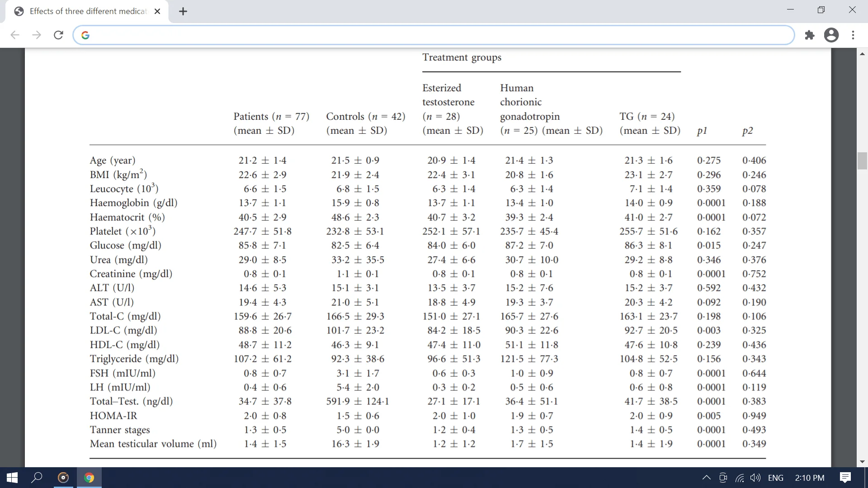Open the ENG language selector
The width and height of the screenshot is (868, 488).
[x=776, y=478]
